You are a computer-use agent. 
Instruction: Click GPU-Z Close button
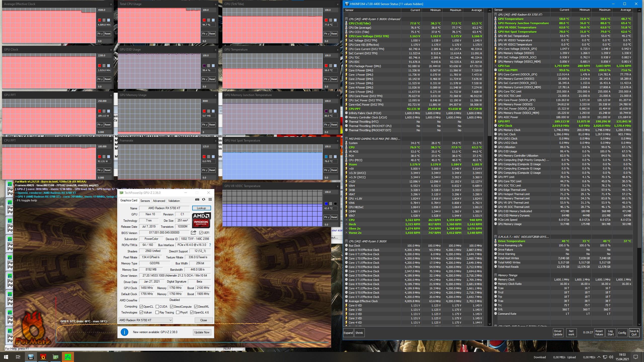tap(204, 320)
